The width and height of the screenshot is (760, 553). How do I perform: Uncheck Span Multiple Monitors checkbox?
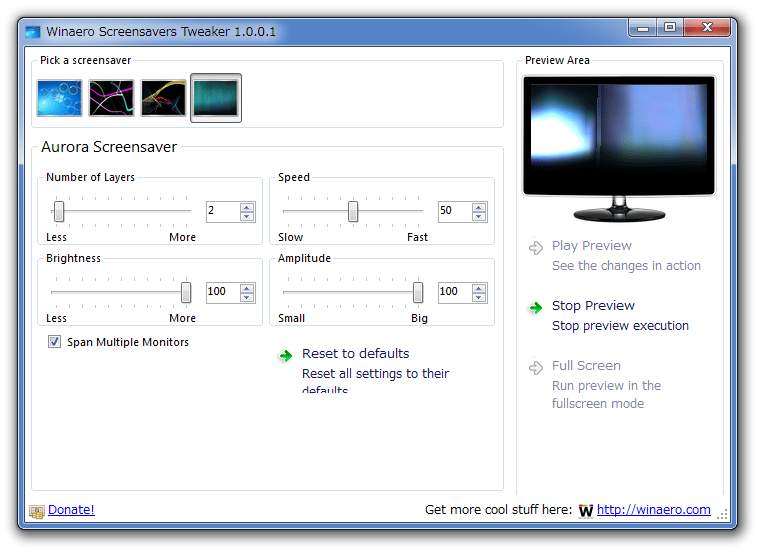tap(54, 342)
